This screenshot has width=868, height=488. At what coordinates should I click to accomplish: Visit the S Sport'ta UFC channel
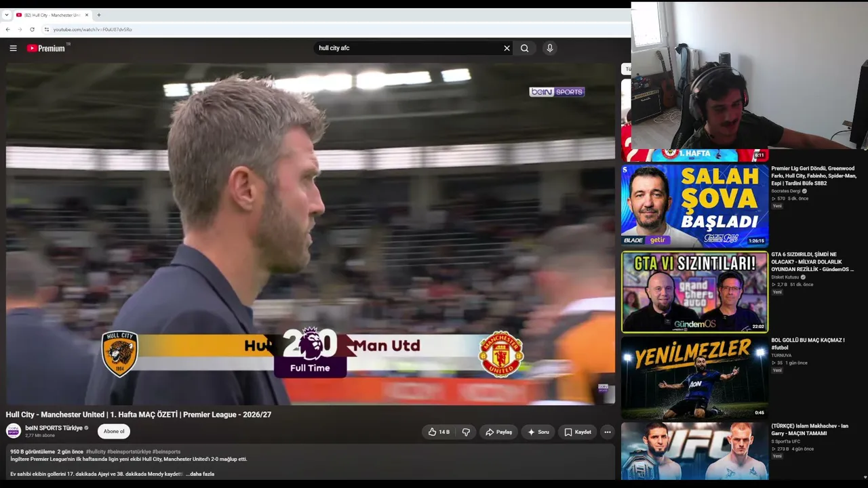click(x=785, y=441)
